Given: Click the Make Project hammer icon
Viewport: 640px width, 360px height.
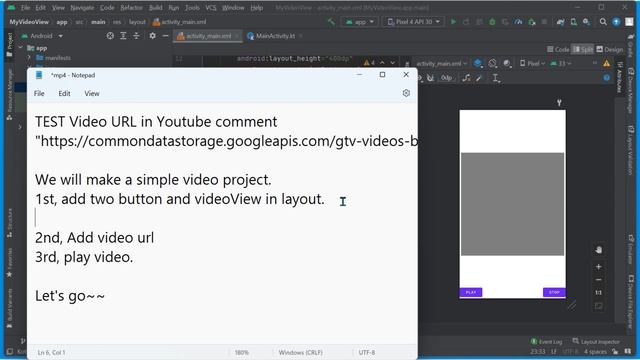Looking at the screenshot, I should click(x=331, y=22).
